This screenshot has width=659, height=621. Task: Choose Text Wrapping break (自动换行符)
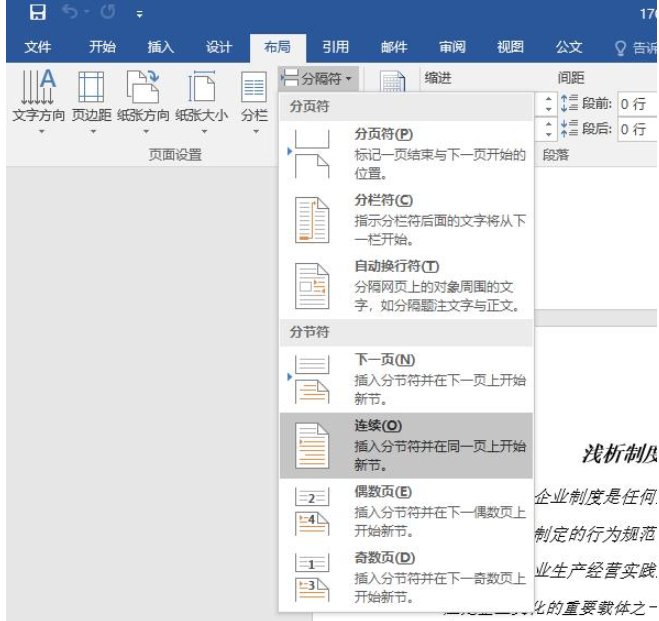click(406, 283)
